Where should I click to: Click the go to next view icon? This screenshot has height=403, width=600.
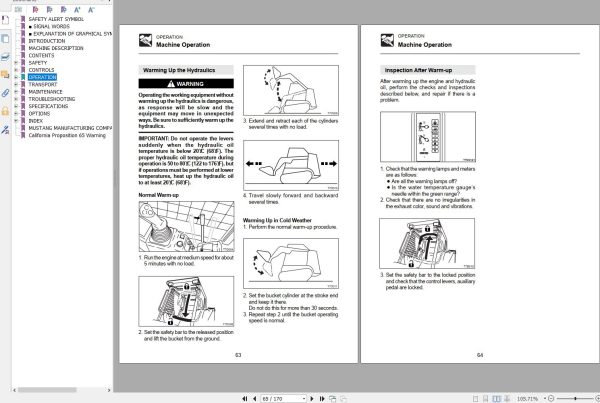(343, 399)
